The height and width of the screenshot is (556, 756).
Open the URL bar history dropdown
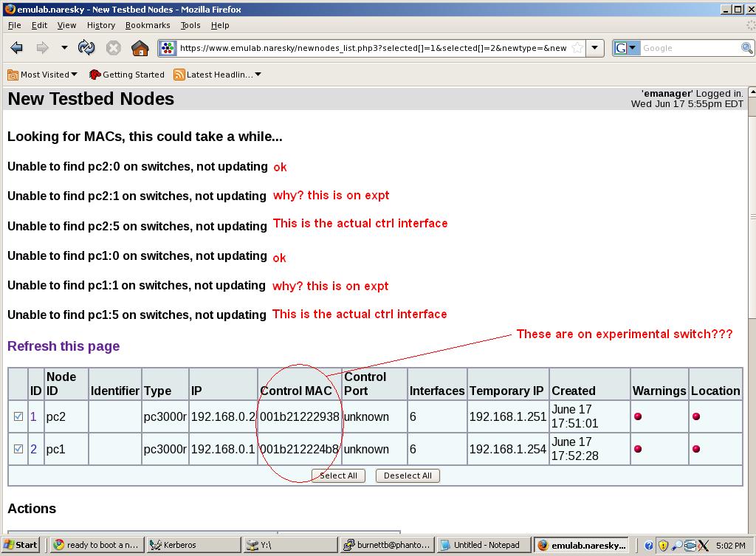[x=595, y=48]
